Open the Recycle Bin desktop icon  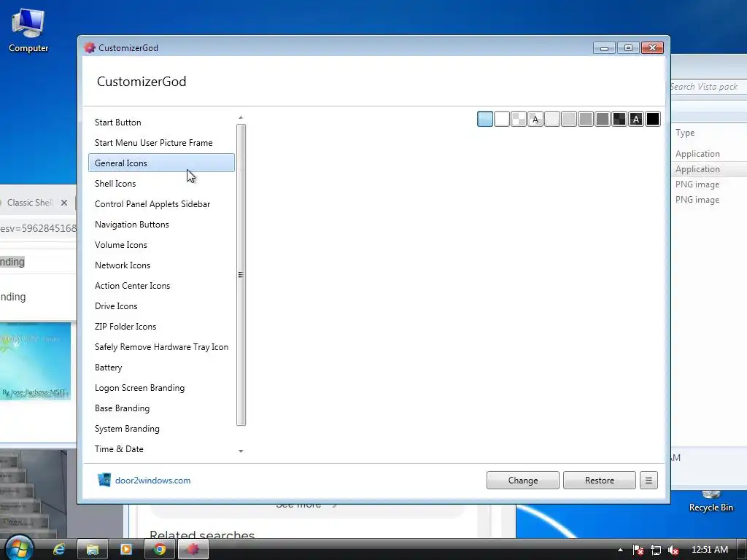tap(711, 502)
